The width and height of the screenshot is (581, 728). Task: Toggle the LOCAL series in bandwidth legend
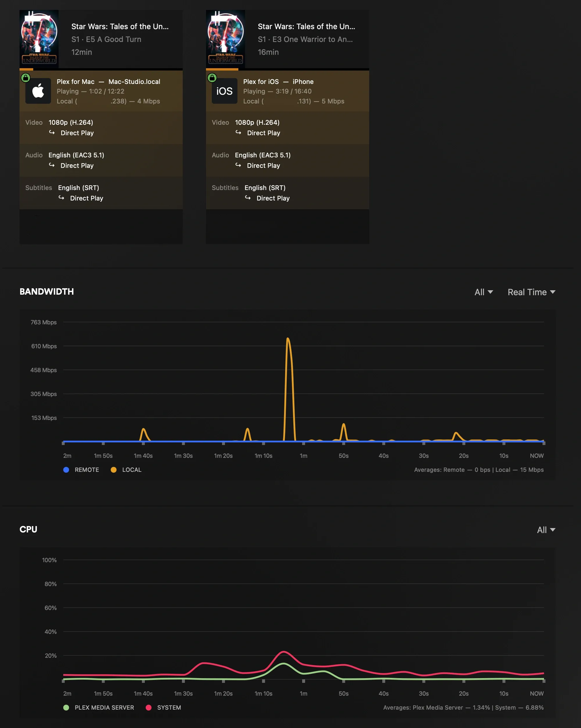click(x=126, y=470)
